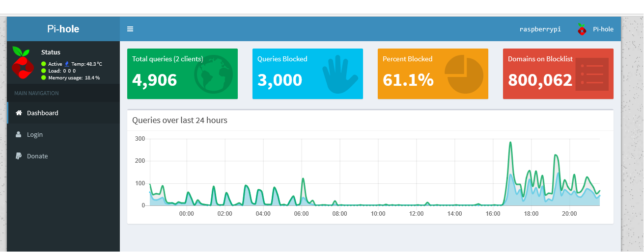The image size is (644, 252).
Task: Open the Dashboard navigation item
Action: point(63,113)
